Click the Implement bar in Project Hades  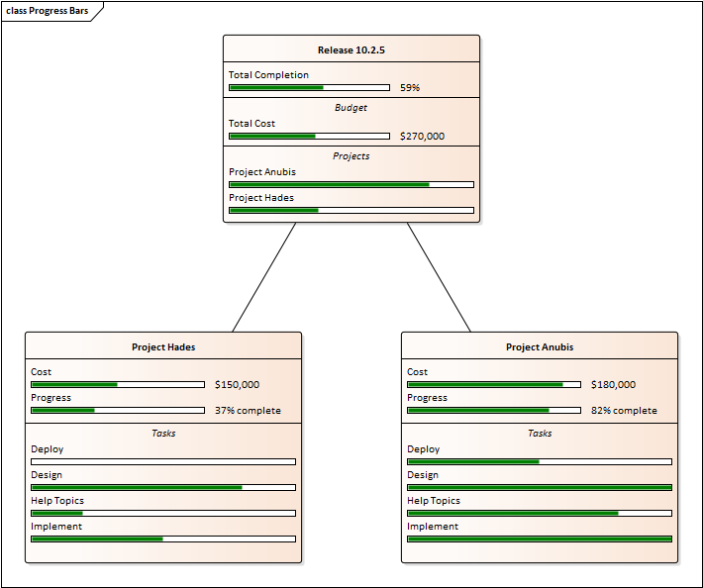click(x=163, y=539)
